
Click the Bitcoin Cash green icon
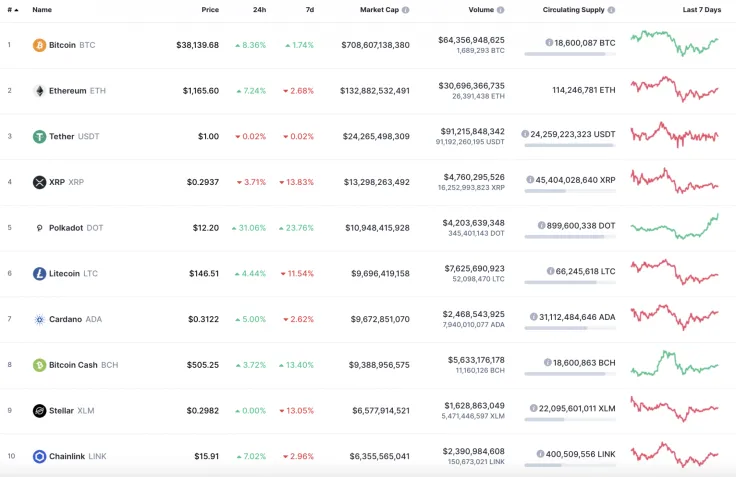(x=39, y=365)
